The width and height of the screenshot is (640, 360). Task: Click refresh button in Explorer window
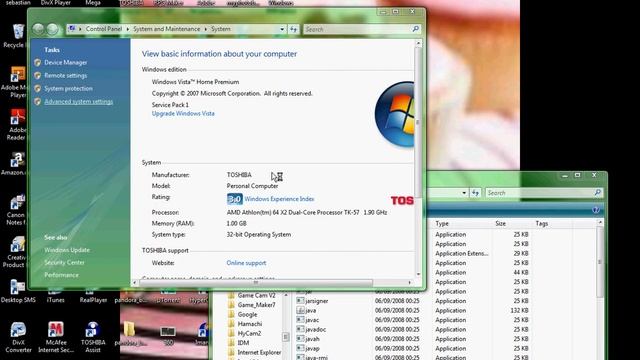[476, 193]
